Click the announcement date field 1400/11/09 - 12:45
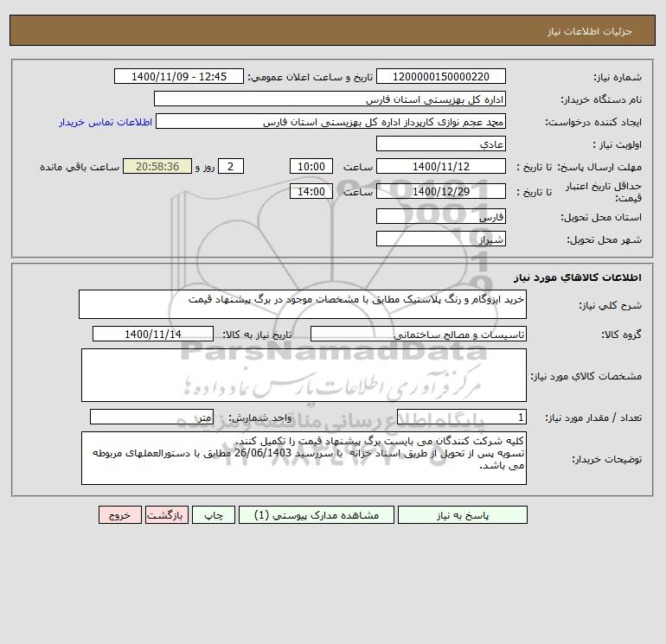Screen dimensions: 666x644 179,76
